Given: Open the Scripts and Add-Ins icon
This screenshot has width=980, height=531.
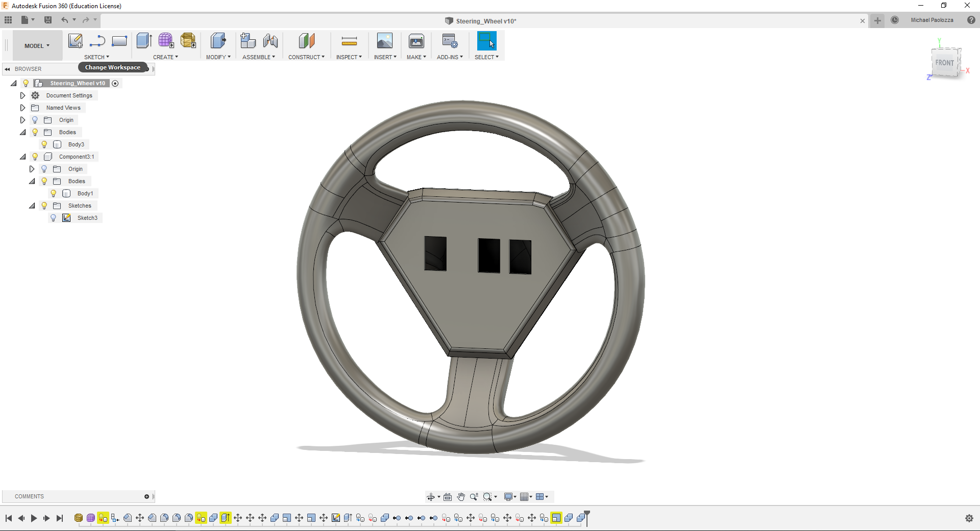Looking at the screenshot, I should tap(450, 41).
